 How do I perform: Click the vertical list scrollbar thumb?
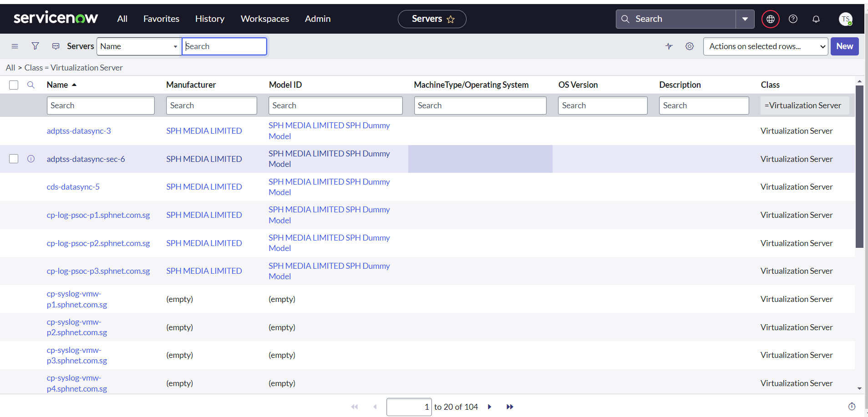click(859, 166)
